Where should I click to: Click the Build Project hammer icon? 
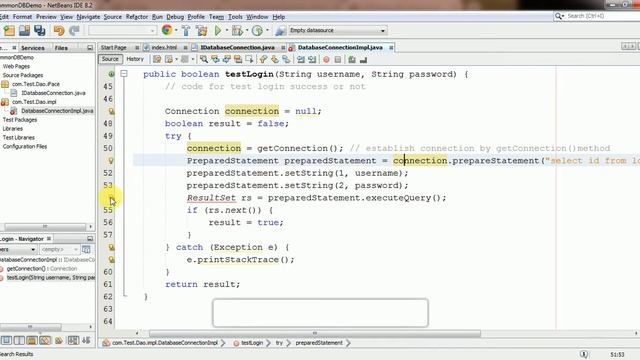pyautogui.click(x=186, y=31)
